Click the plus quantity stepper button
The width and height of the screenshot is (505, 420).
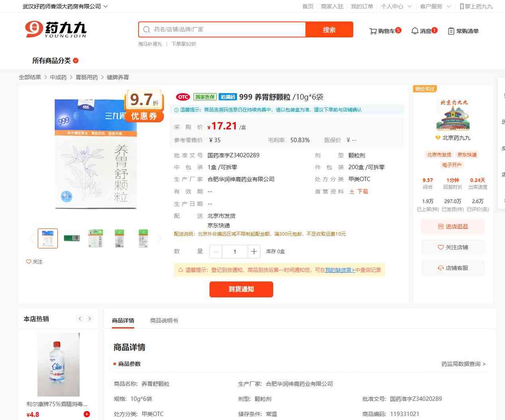coord(254,252)
